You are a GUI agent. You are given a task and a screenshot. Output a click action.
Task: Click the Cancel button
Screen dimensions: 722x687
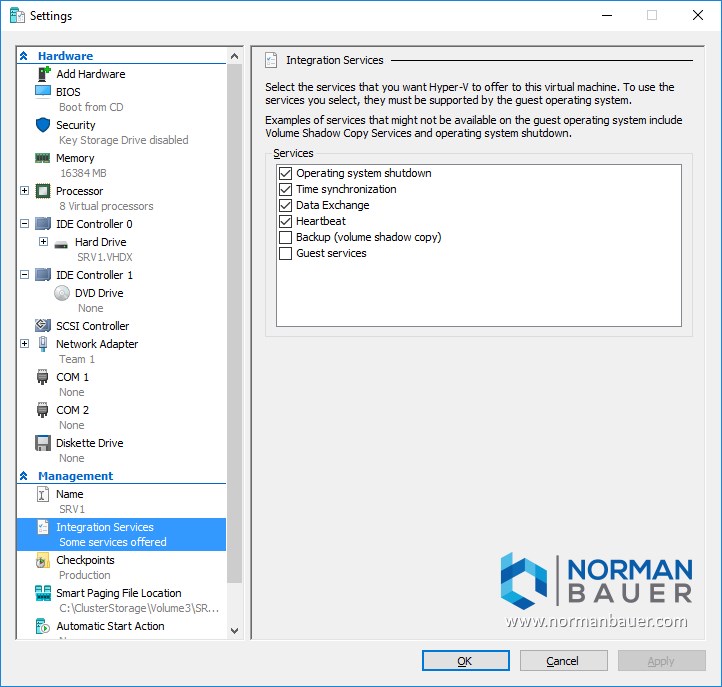(x=564, y=661)
